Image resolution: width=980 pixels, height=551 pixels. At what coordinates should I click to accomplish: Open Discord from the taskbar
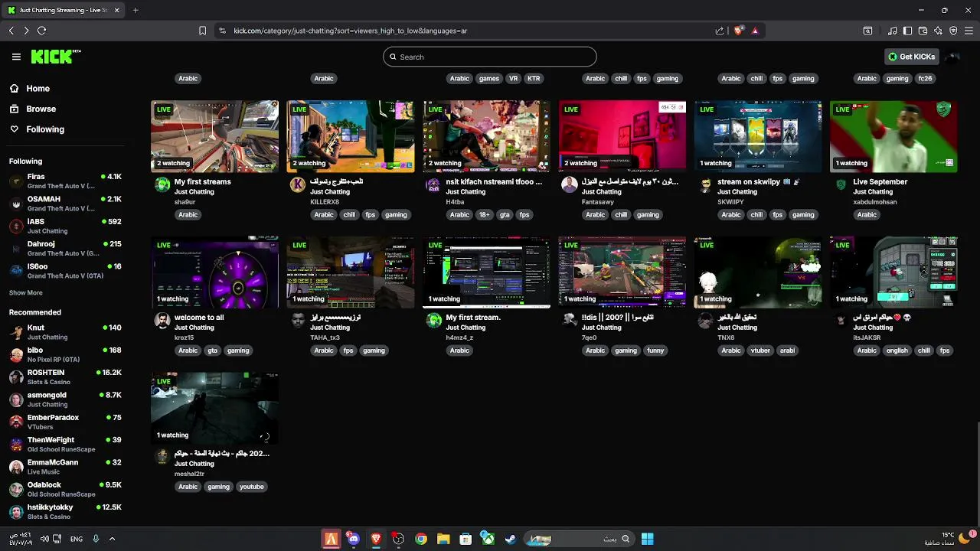click(353, 539)
